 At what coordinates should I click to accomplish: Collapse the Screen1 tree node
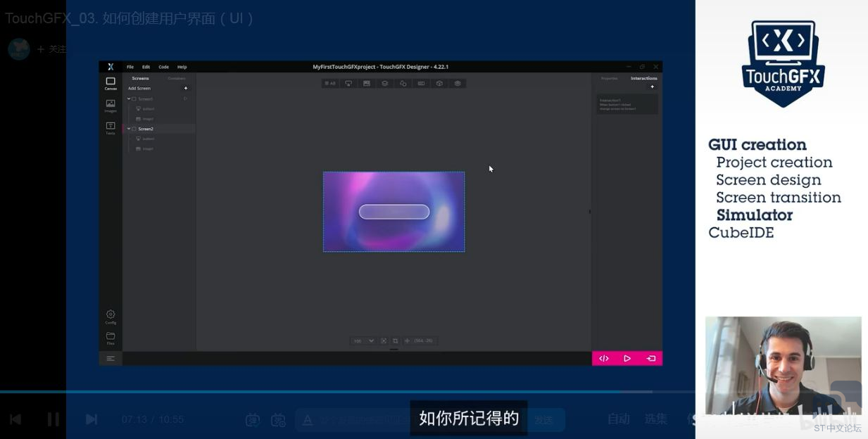coord(129,99)
